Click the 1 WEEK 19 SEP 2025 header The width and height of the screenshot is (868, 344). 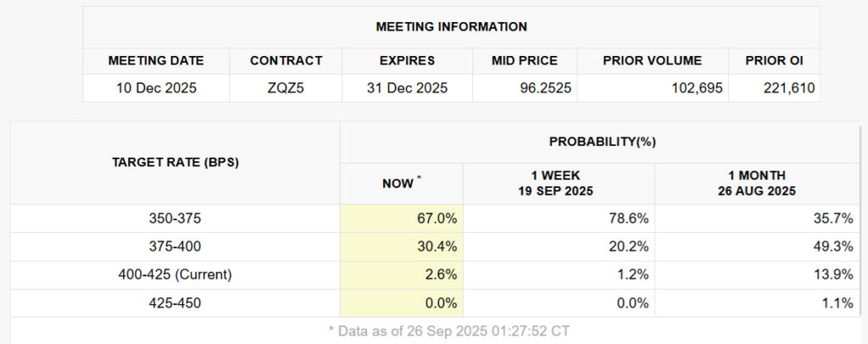coord(559,184)
